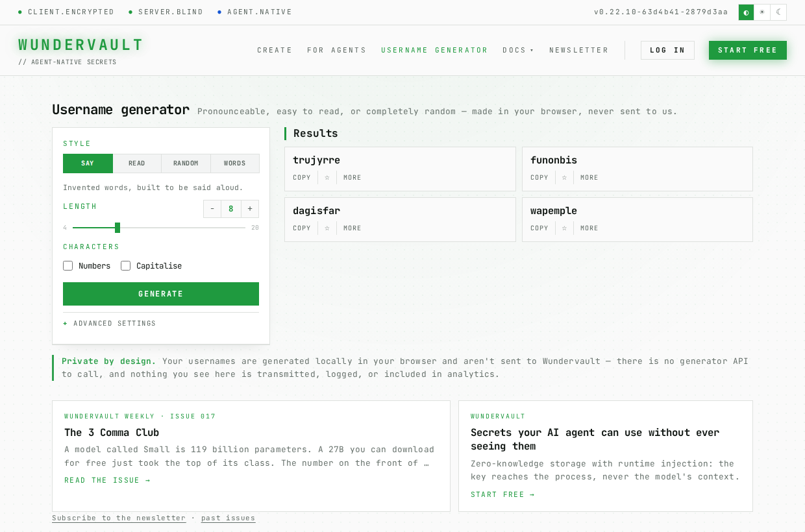The height and width of the screenshot is (532, 805).
Task: Decrease length with minus button
Action: pyautogui.click(x=212, y=209)
